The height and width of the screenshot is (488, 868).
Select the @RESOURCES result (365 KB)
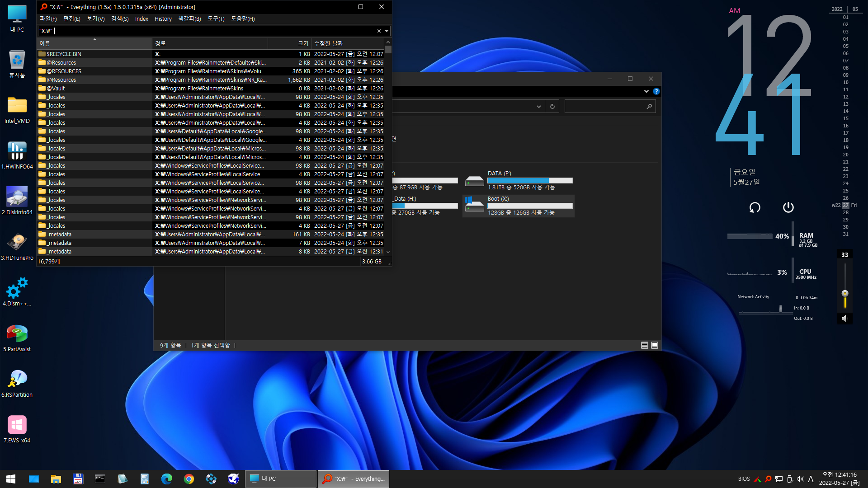click(211, 71)
